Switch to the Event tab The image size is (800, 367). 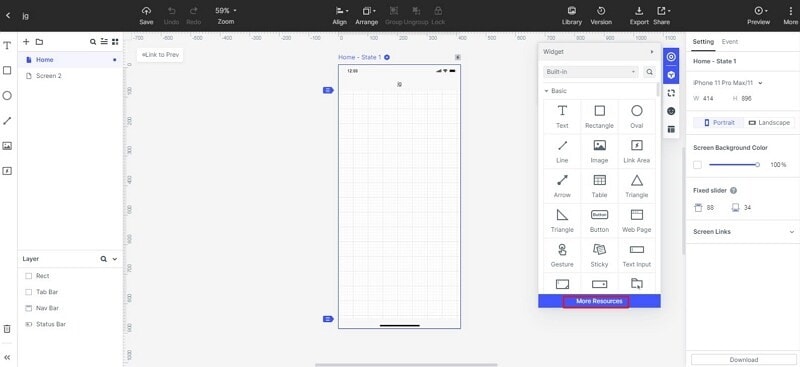tap(730, 42)
